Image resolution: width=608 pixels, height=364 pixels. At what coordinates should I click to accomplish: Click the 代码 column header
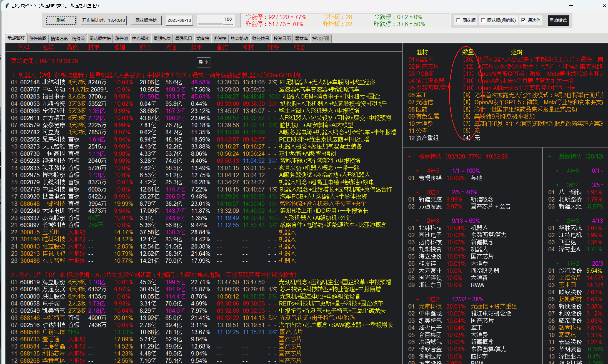click(x=24, y=47)
